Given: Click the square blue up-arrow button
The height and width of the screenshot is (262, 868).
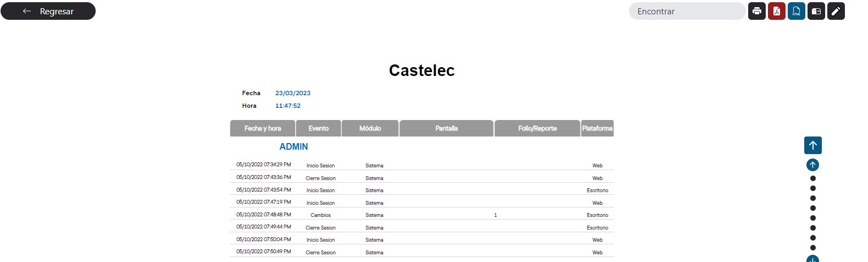Looking at the screenshot, I should [x=813, y=145].
